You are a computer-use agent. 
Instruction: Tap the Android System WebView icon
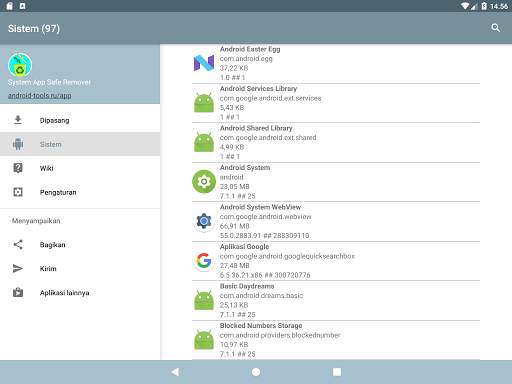[x=204, y=221]
